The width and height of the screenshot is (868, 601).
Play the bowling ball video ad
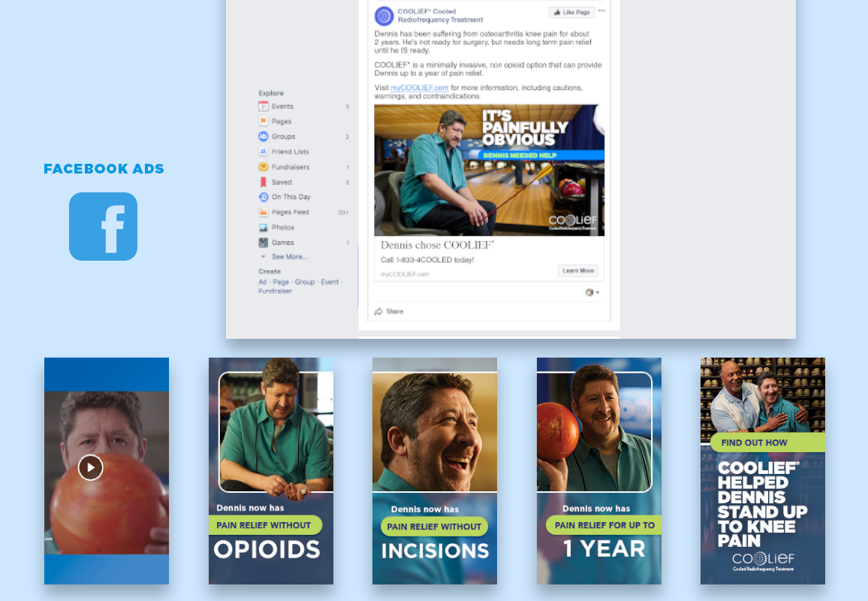[x=90, y=467]
